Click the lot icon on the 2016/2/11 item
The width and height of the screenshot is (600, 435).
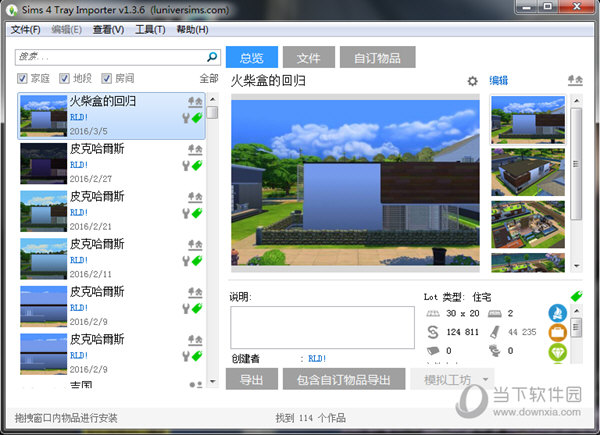[x=195, y=244]
